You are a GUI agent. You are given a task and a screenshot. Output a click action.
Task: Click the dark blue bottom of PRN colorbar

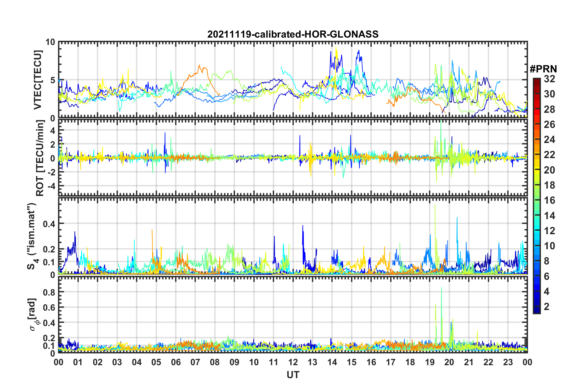(536, 310)
